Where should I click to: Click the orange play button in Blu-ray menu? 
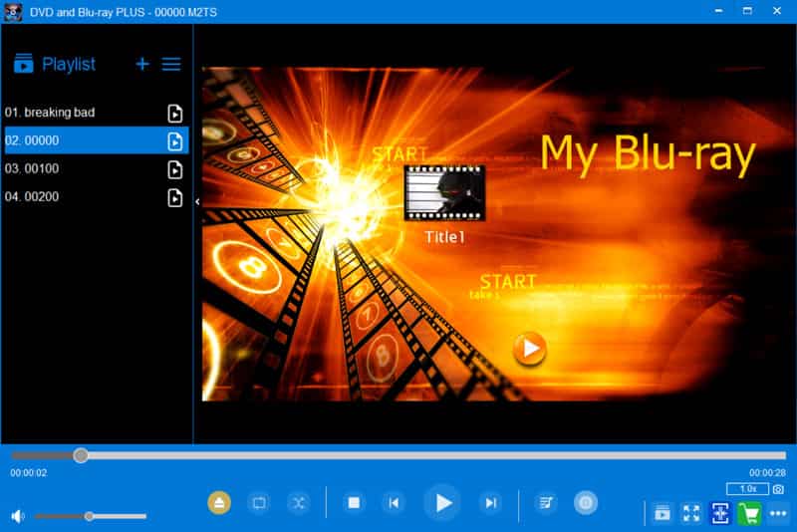(529, 349)
